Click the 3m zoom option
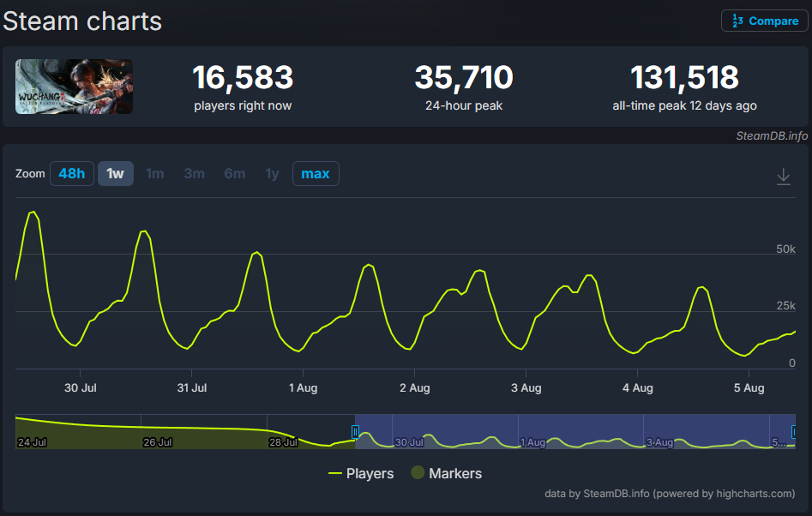This screenshot has height=516, width=812. (194, 174)
